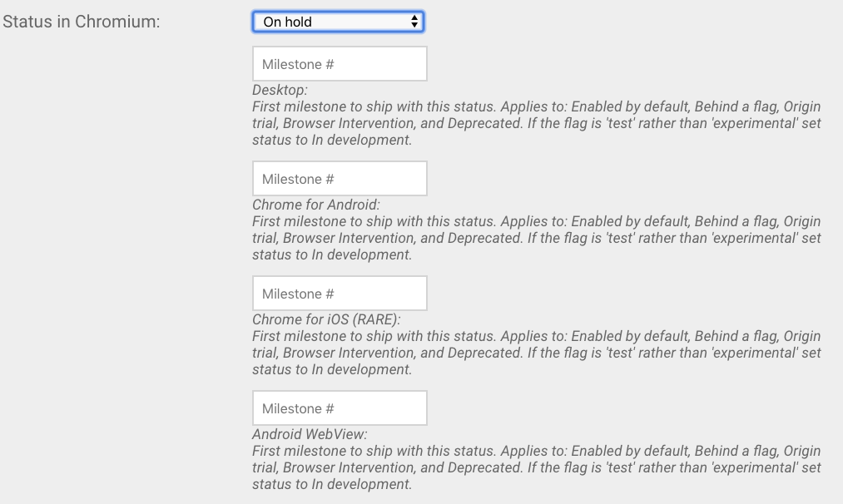Screen dimensions: 843x504
Task: Click the Chrome for iOS milestone input
Action: pos(339,293)
